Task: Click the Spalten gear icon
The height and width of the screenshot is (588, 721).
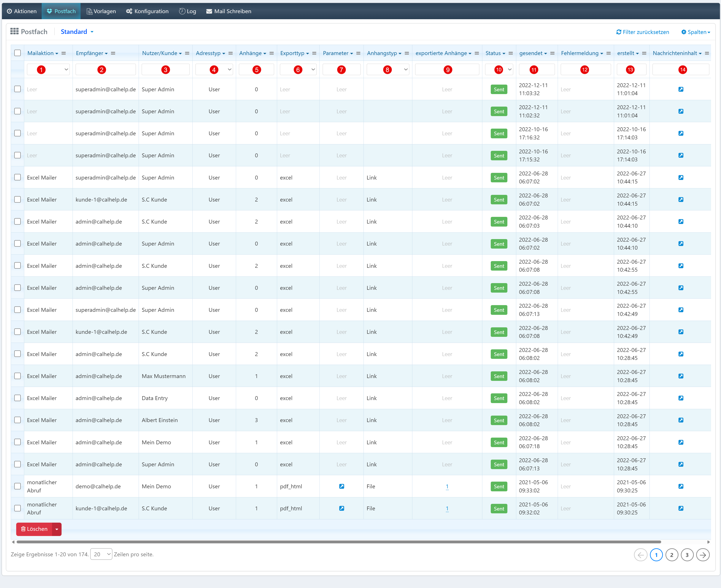Action: click(x=684, y=32)
